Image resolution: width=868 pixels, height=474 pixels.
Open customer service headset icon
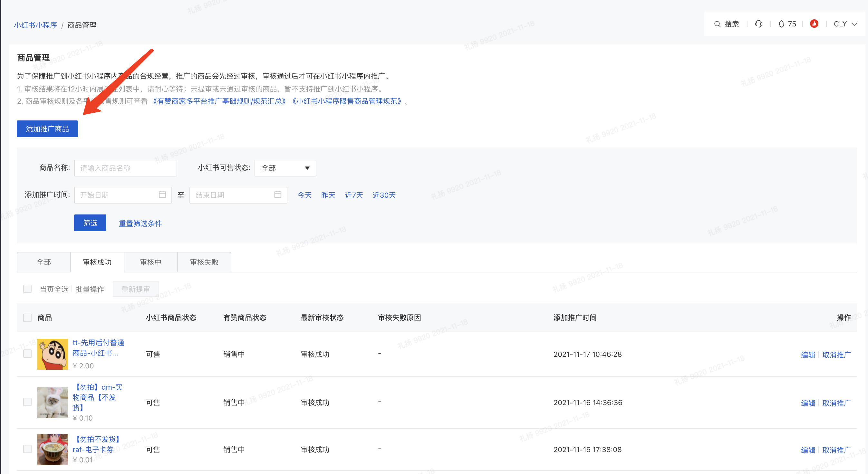pyautogui.click(x=758, y=24)
